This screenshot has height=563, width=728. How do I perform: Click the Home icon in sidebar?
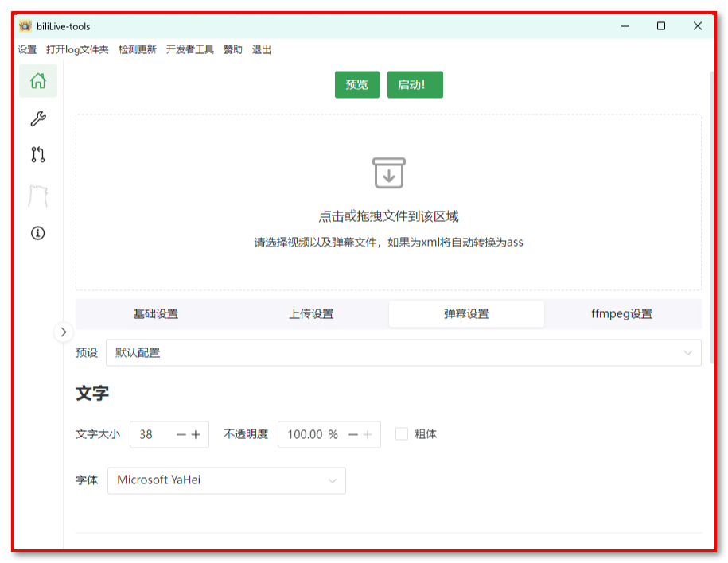[37, 81]
